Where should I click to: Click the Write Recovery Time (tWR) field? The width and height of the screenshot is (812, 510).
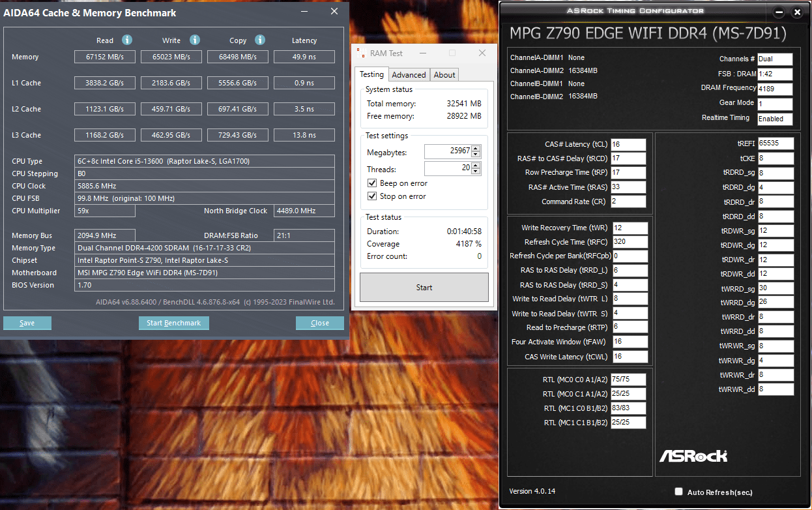tap(630, 228)
